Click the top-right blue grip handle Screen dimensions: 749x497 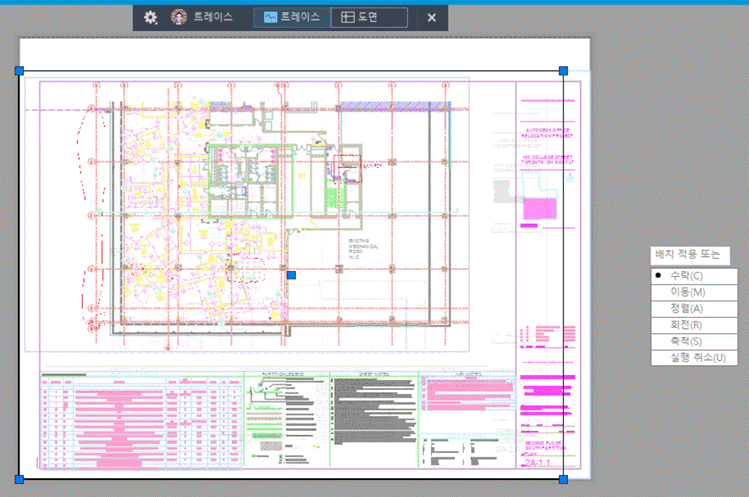point(563,71)
